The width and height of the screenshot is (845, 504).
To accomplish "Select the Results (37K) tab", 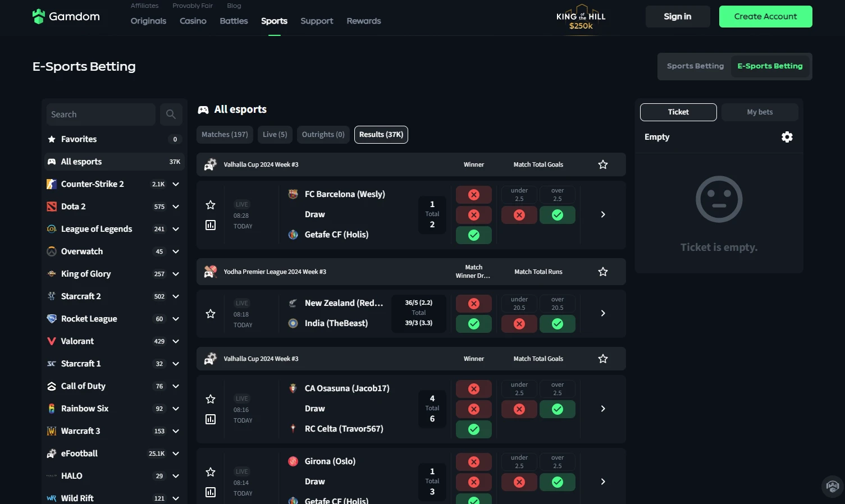I will pyautogui.click(x=381, y=135).
